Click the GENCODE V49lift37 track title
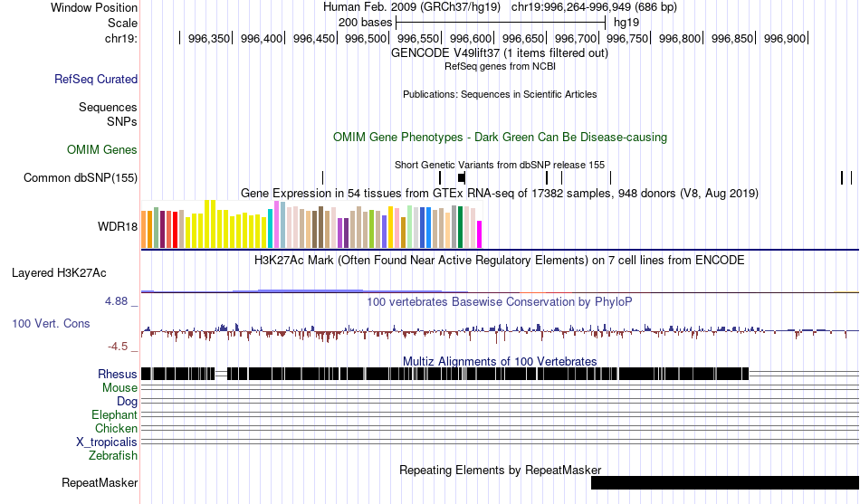Screen dimensions: 860x504 pos(500,53)
